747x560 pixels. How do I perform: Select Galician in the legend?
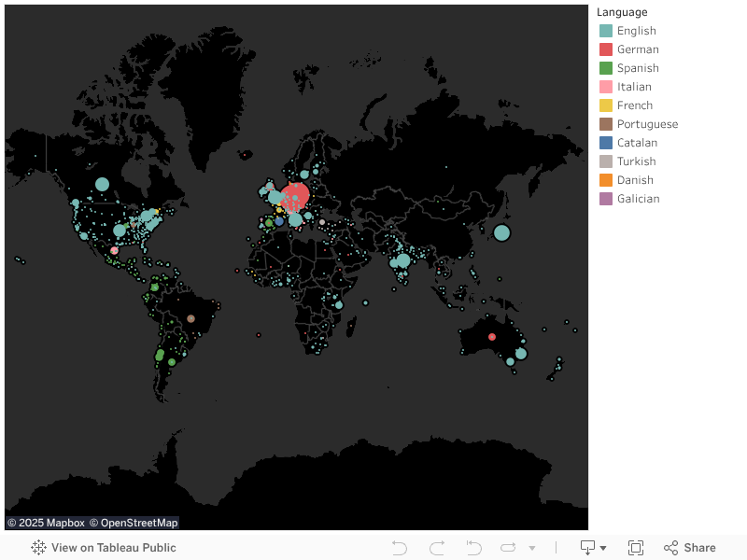point(638,199)
